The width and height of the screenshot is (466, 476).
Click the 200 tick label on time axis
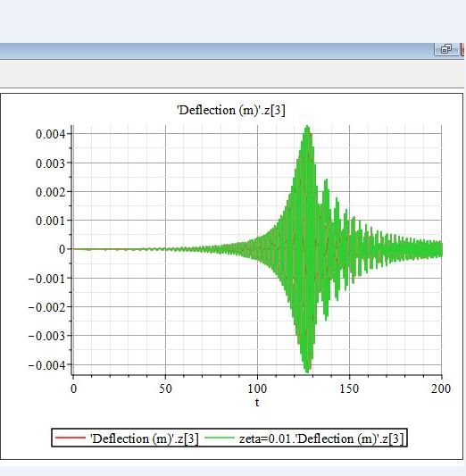[441, 388]
